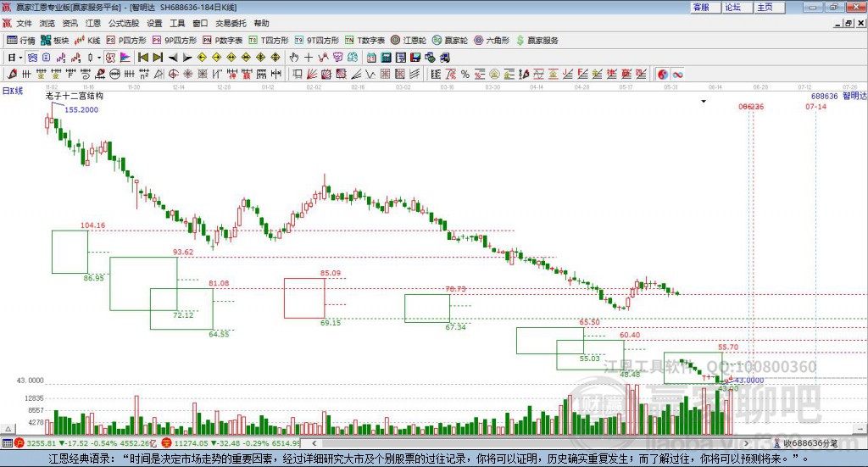This screenshot has height=467, width=868.
Task: Open the 帮助 menu
Action: [261, 23]
